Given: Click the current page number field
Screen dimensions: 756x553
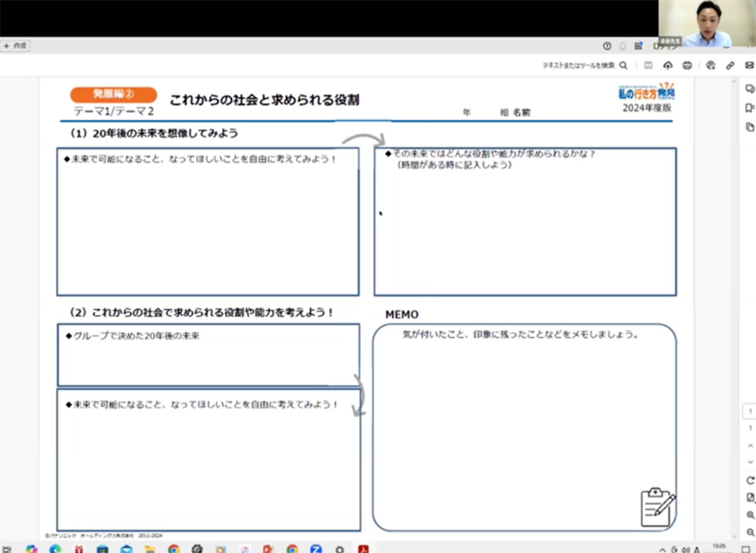Looking at the screenshot, I should [x=750, y=411].
